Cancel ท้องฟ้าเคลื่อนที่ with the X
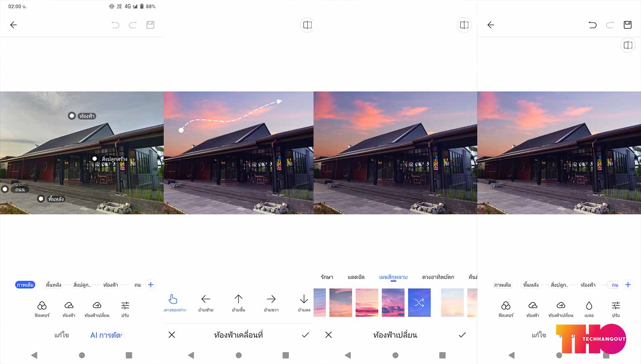This screenshot has width=641, height=364. pyautogui.click(x=172, y=335)
